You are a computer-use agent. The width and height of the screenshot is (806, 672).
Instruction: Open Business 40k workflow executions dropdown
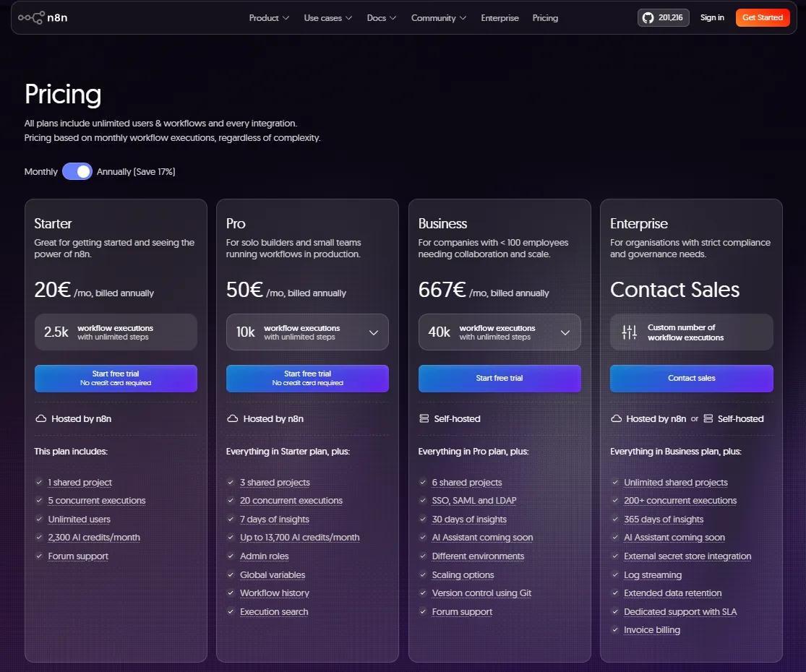click(500, 332)
